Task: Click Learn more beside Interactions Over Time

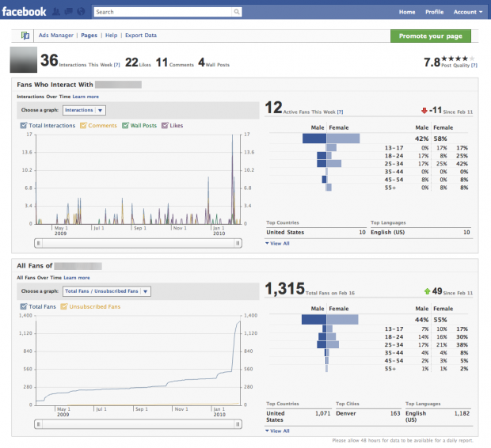Action: click(86, 97)
